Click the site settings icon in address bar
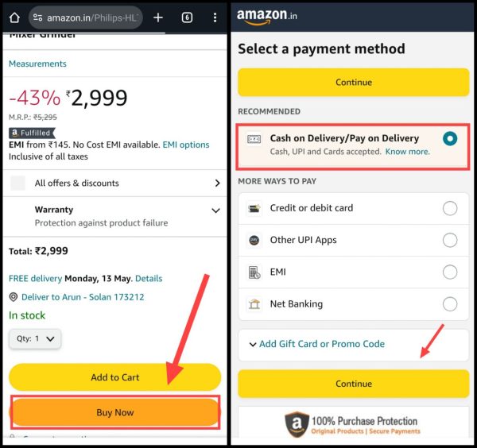Image resolution: width=477 pixels, height=448 pixels. (x=37, y=17)
